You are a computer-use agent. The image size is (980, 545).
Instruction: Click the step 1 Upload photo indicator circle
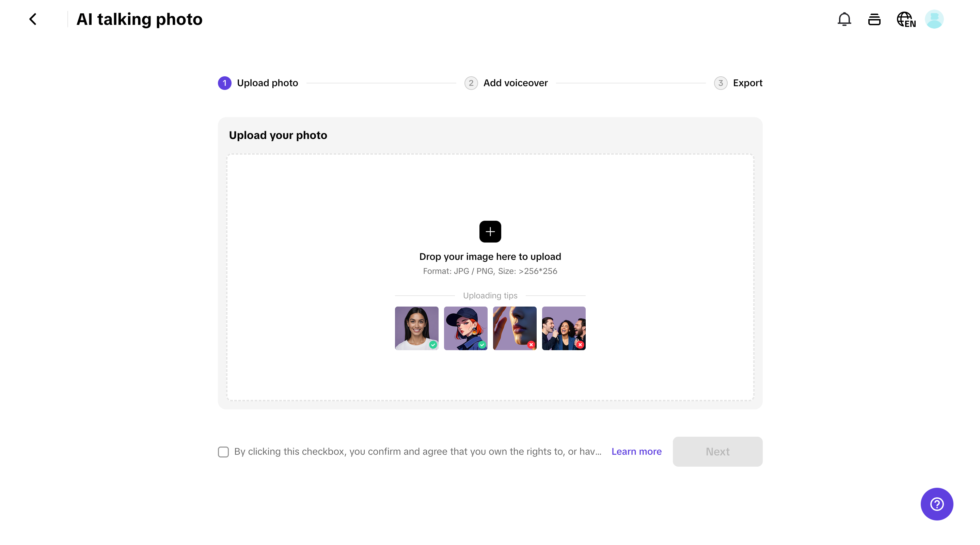coord(224,83)
